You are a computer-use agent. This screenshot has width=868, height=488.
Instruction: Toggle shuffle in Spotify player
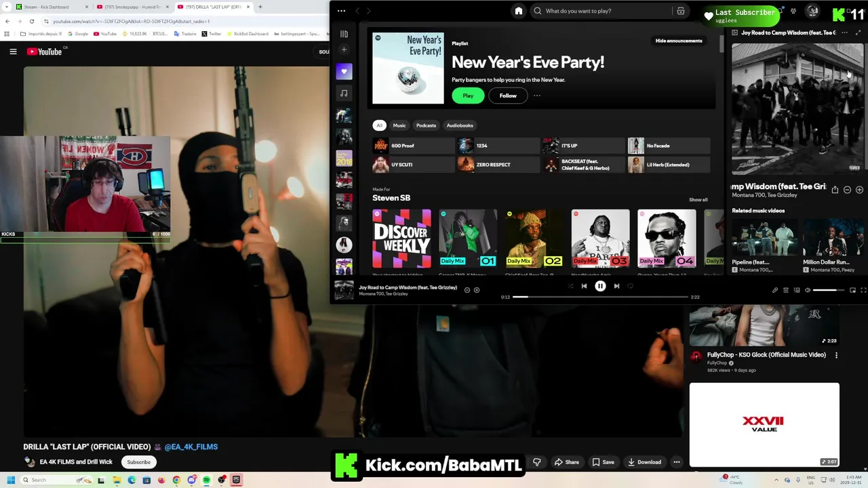click(x=570, y=286)
